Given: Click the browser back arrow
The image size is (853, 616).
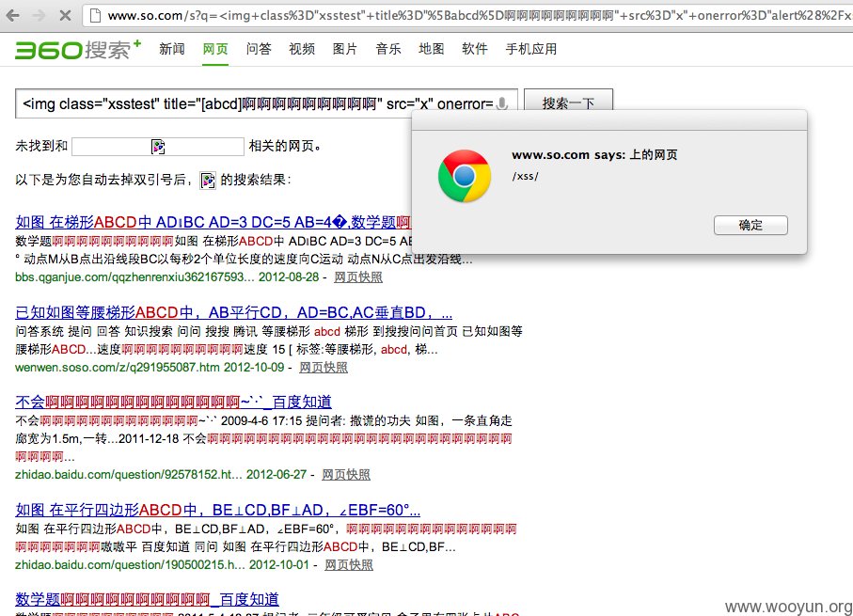Looking at the screenshot, I should pos(13,15).
